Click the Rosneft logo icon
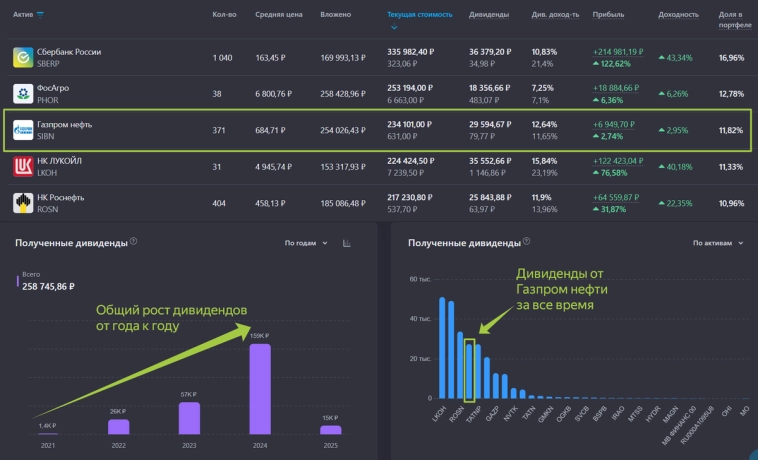758x460 pixels. click(23, 203)
